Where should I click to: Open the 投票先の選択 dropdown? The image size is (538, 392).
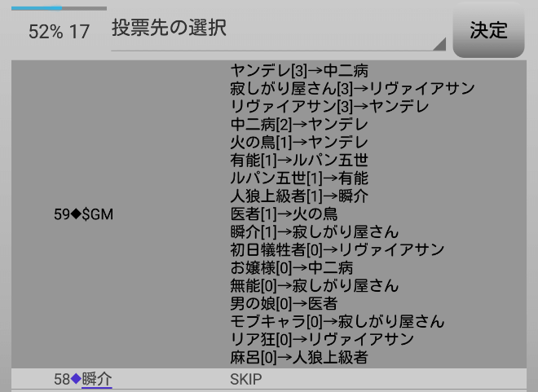coord(277,30)
